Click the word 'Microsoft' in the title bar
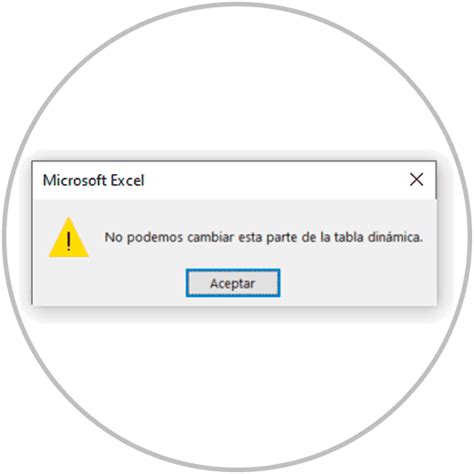 pos(74,180)
